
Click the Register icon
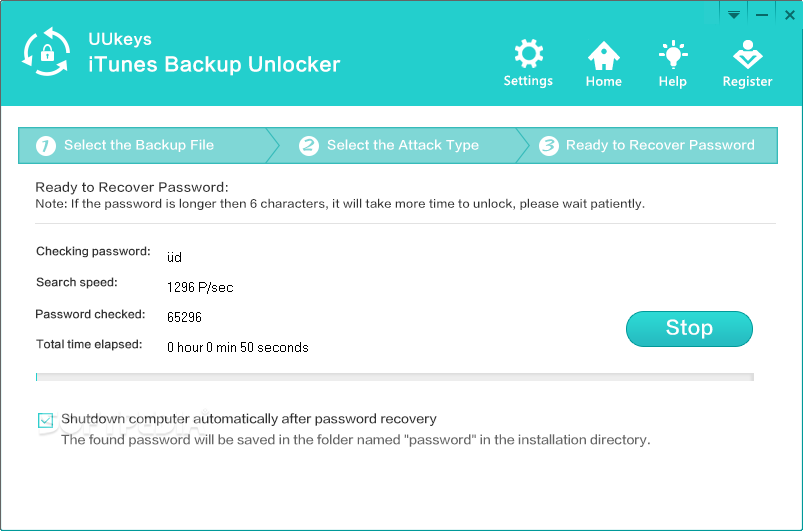click(x=747, y=54)
